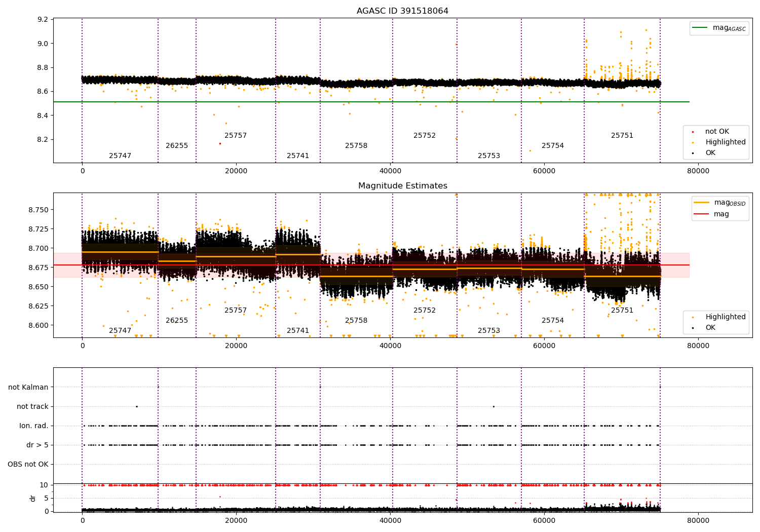Click obsid label 25758 in the top plot
This screenshot has height=532, width=760.
[356, 145]
